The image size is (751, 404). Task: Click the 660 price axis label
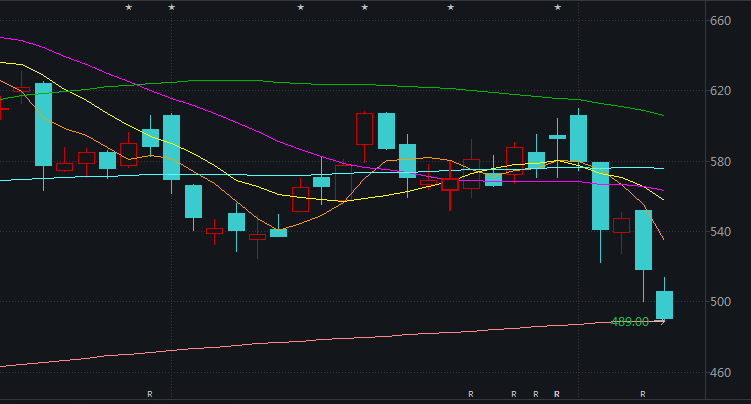tap(720, 21)
